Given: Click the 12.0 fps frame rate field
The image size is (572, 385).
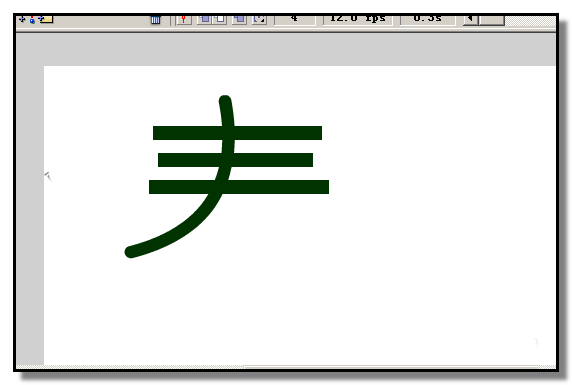Looking at the screenshot, I should pyautogui.click(x=358, y=20).
